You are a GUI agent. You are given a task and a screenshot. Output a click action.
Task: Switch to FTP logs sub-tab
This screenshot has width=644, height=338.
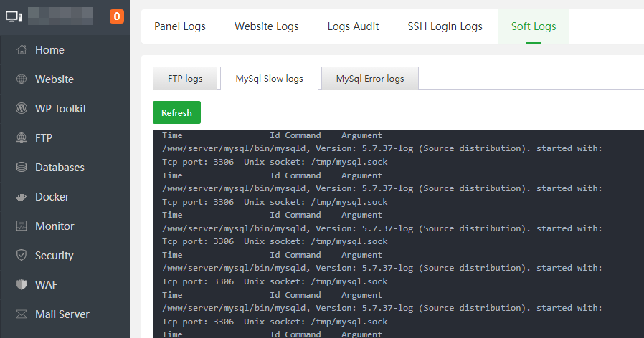185,79
